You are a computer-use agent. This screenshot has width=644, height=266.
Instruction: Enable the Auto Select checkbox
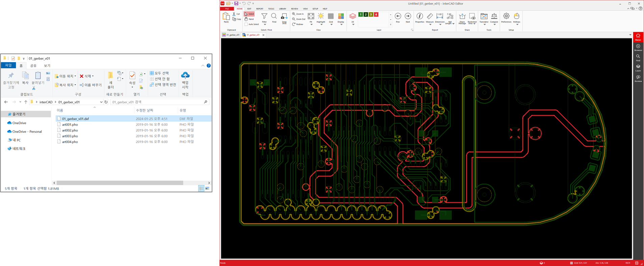coord(246,24)
